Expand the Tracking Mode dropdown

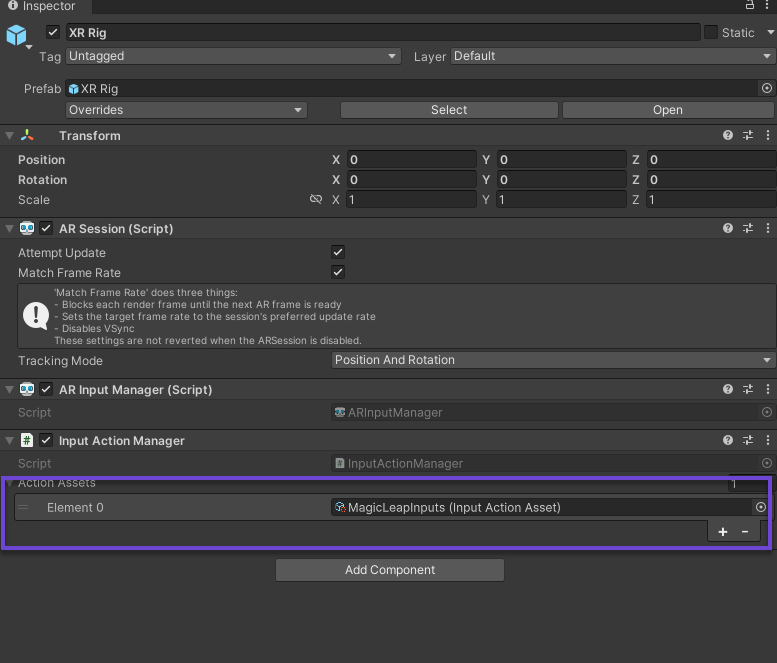[x=553, y=361]
